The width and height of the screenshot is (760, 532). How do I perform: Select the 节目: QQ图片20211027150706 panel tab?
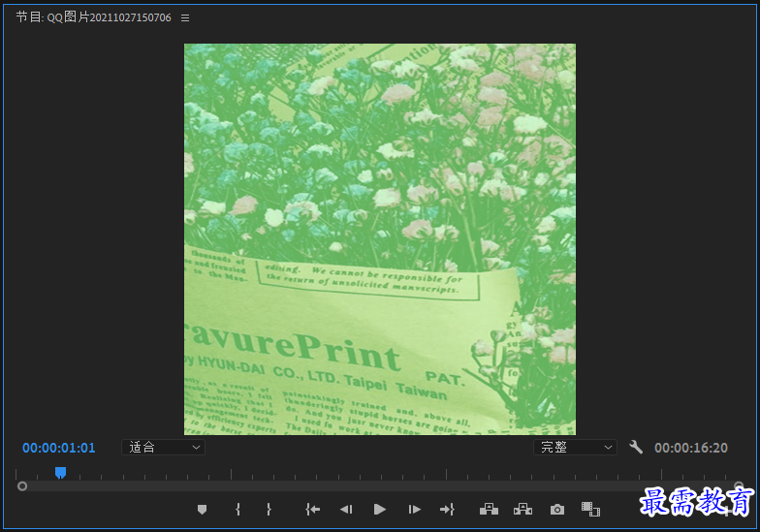click(x=93, y=17)
